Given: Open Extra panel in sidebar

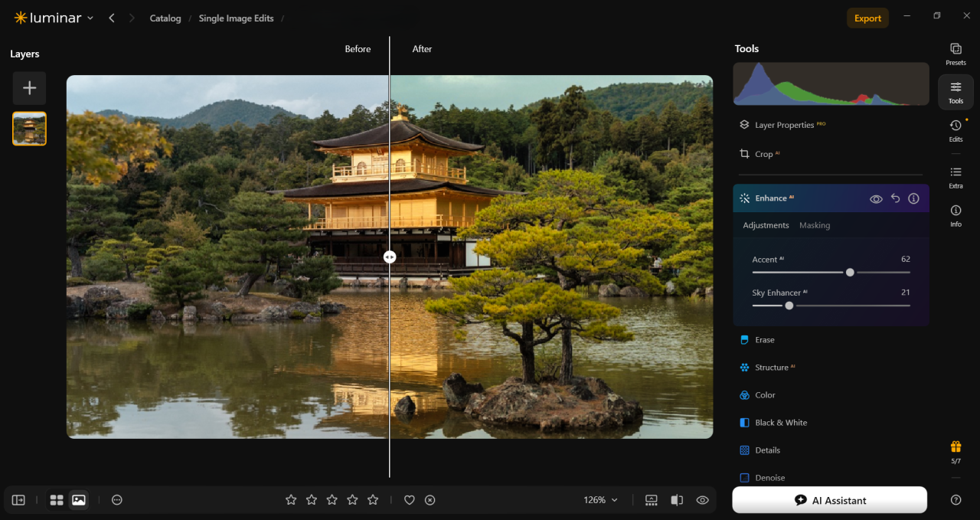Looking at the screenshot, I should [955, 177].
